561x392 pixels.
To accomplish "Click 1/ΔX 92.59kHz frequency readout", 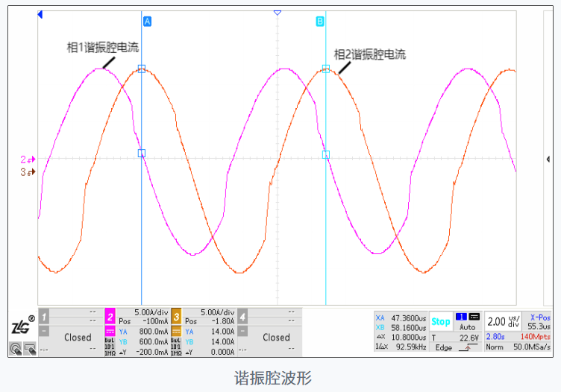I will [401, 347].
